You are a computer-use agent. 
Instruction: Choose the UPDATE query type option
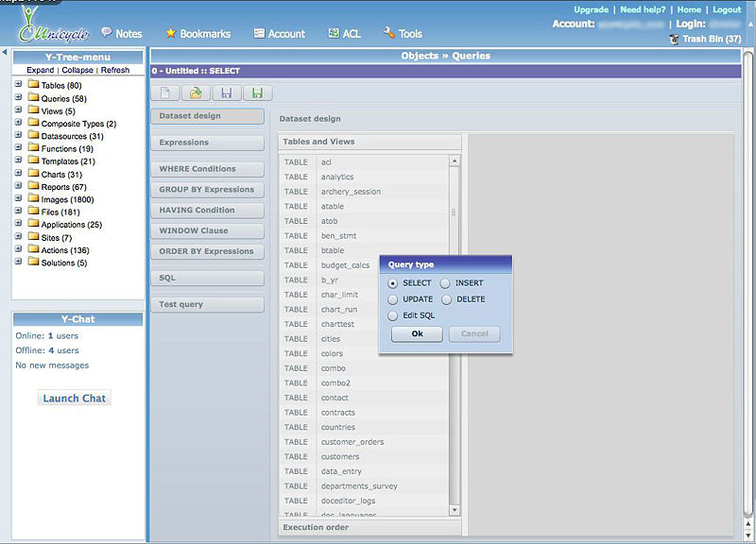pyautogui.click(x=392, y=299)
